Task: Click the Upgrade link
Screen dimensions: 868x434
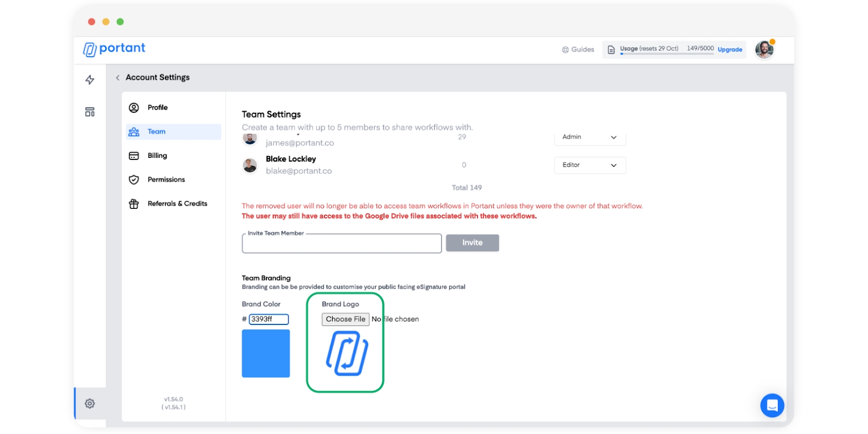Action: point(730,50)
